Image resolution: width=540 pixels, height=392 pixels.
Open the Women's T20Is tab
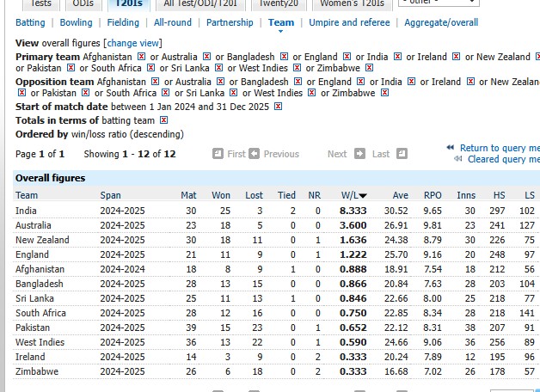pyautogui.click(x=352, y=4)
